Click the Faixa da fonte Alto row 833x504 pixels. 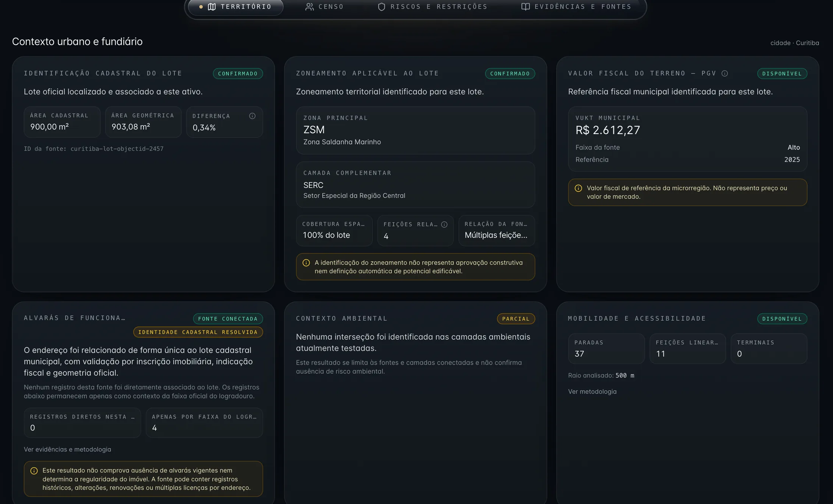[688, 148]
